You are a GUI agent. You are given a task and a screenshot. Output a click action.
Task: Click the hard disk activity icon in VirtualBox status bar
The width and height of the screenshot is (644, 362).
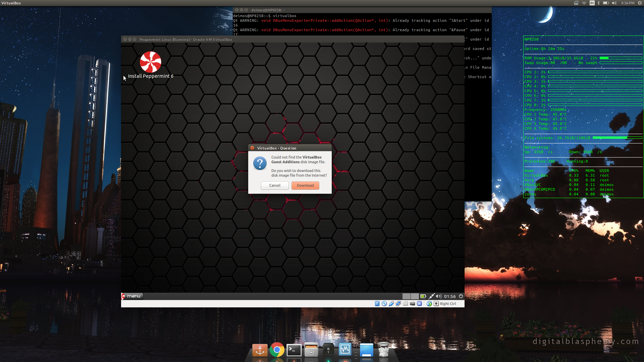pos(377,304)
